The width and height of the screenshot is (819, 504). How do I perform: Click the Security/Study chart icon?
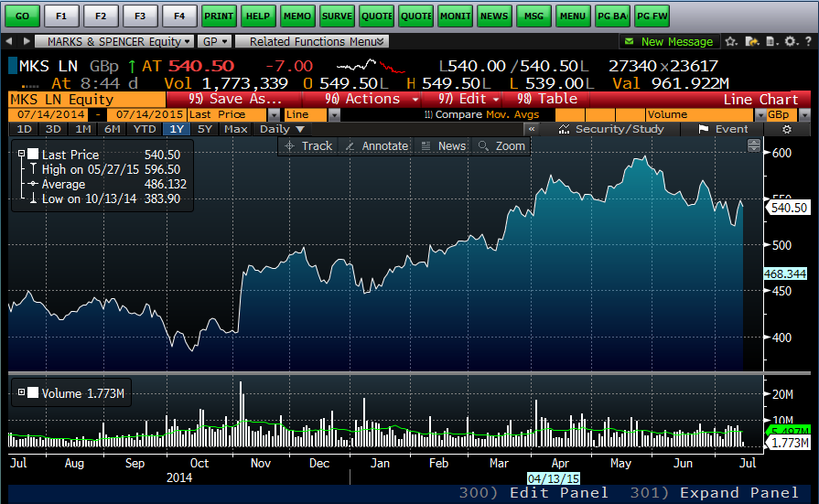610,129
